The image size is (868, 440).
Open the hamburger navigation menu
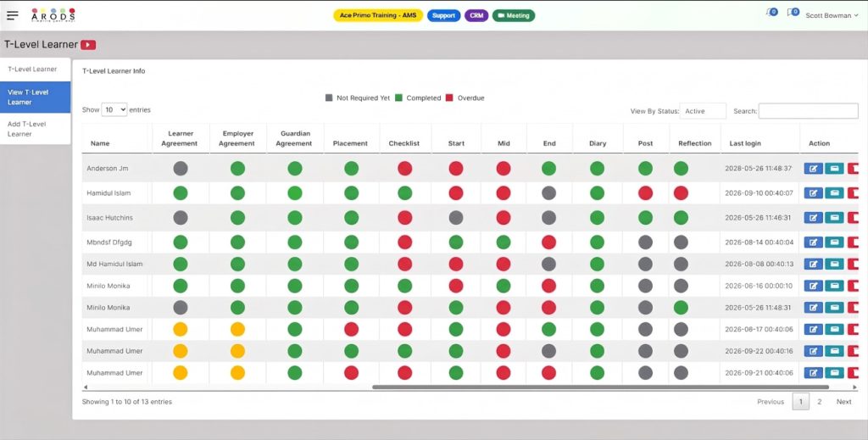tap(12, 15)
